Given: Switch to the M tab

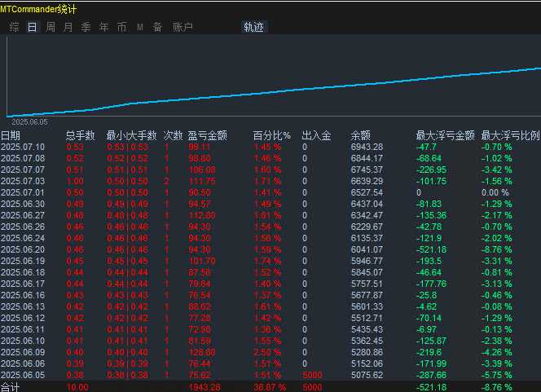Looking at the screenshot, I should (x=140, y=27).
